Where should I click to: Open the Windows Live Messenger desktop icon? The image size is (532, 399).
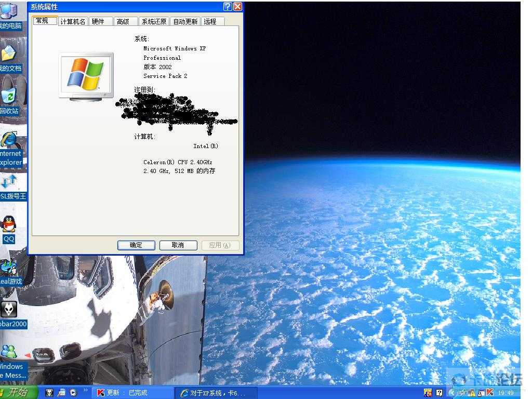click(x=11, y=362)
